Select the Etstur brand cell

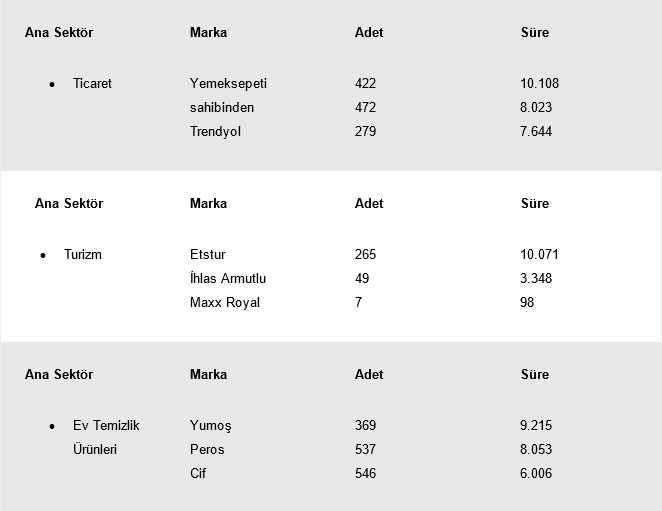[x=208, y=255]
